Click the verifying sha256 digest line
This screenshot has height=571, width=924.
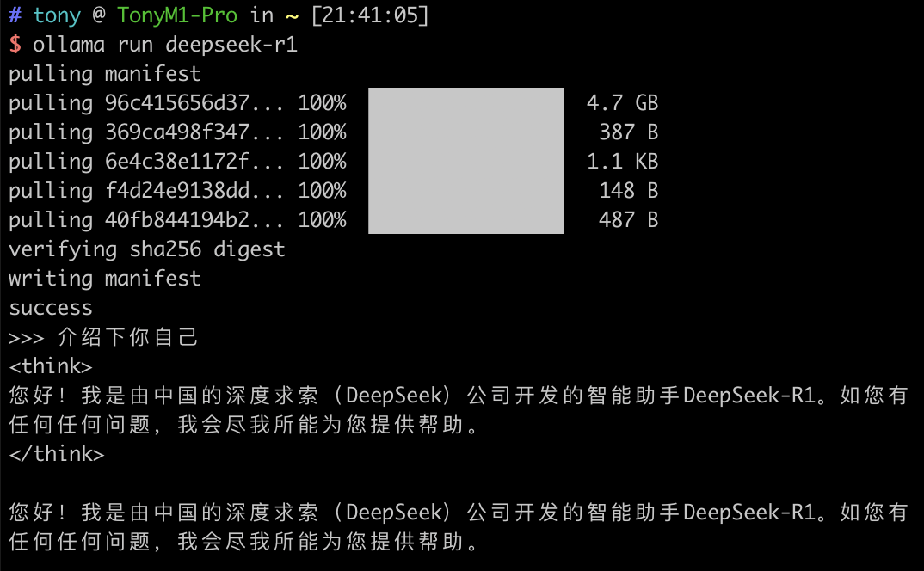(x=146, y=249)
